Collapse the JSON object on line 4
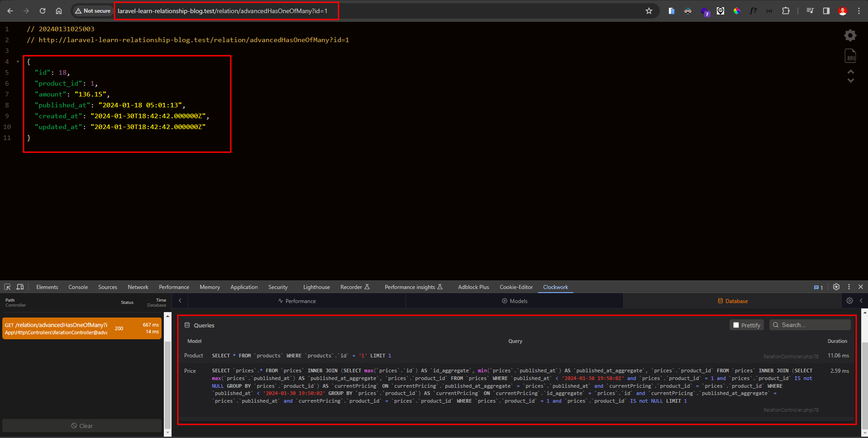This screenshot has width=868, height=438. pyautogui.click(x=17, y=62)
